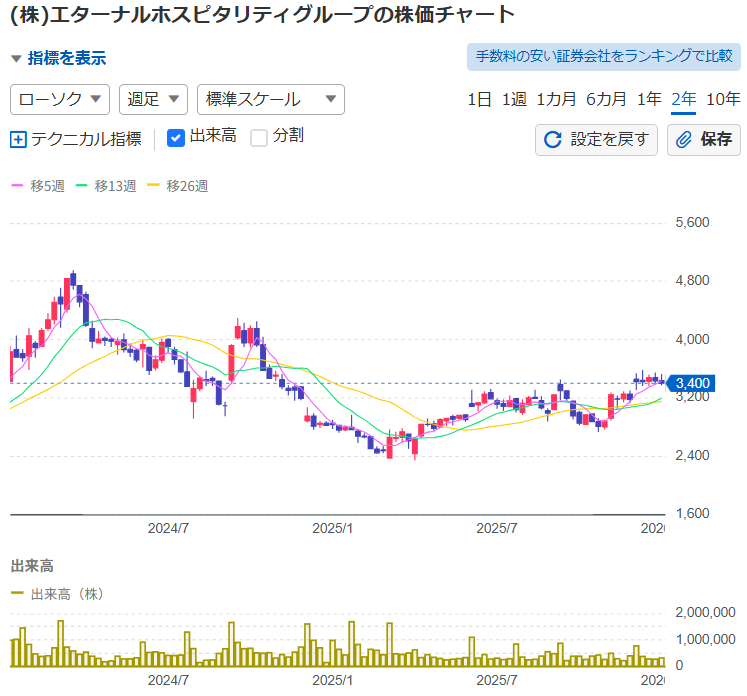The width and height of the screenshot is (747, 696).
Task: Switch to the 1年 range tab
Action: [x=649, y=99]
